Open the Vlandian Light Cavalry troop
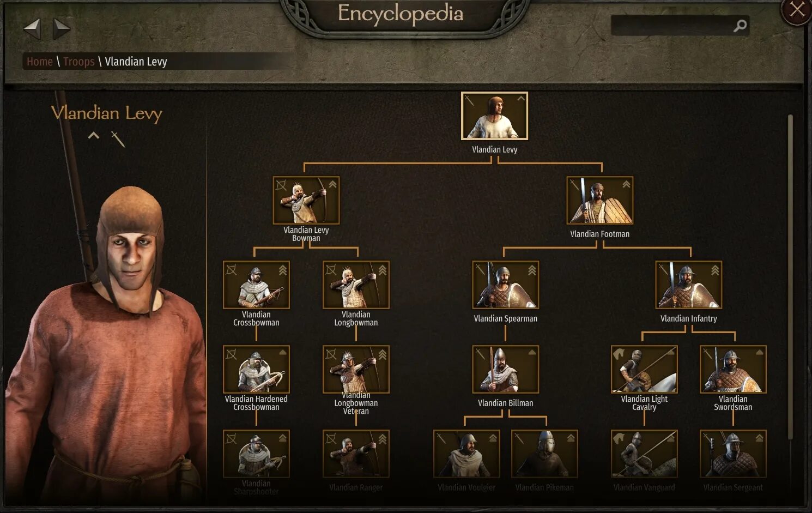The image size is (812, 513). click(644, 369)
